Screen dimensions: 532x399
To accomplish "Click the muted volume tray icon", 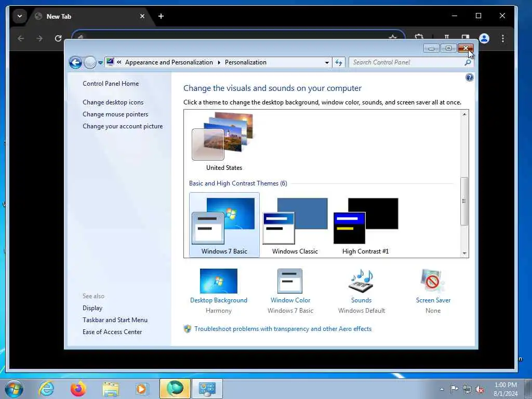I will (480, 390).
